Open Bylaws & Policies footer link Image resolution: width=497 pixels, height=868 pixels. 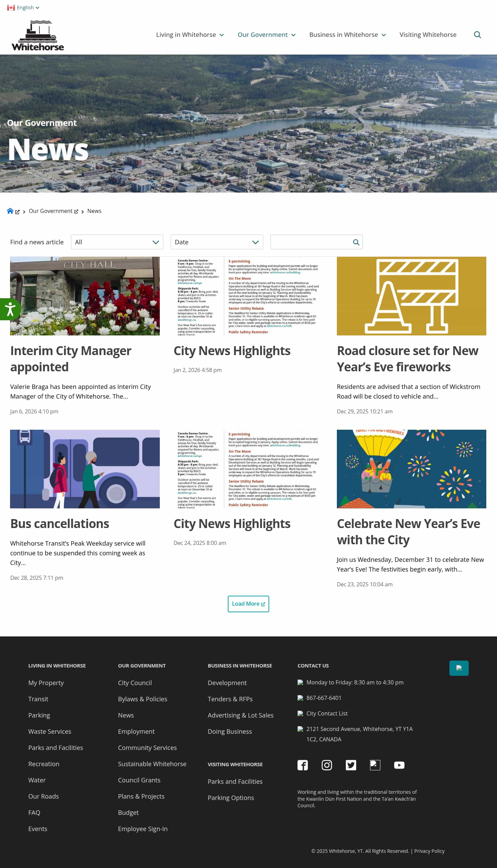tap(143, 699)
